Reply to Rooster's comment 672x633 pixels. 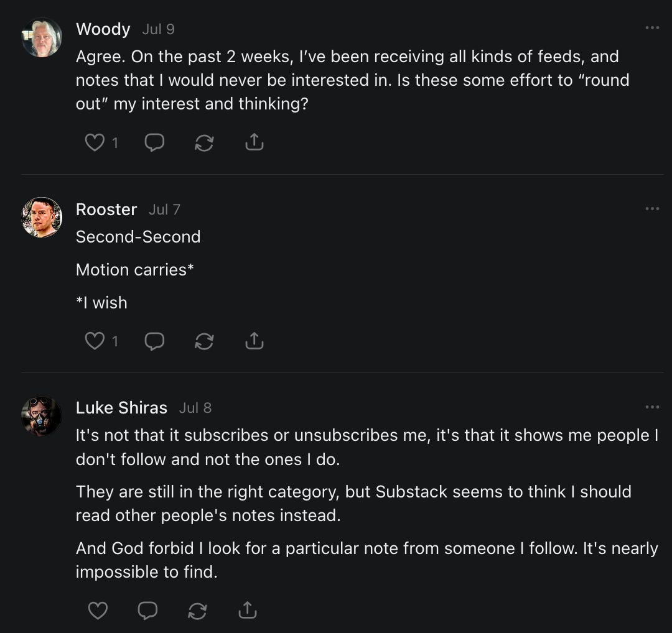click(154, 341)
